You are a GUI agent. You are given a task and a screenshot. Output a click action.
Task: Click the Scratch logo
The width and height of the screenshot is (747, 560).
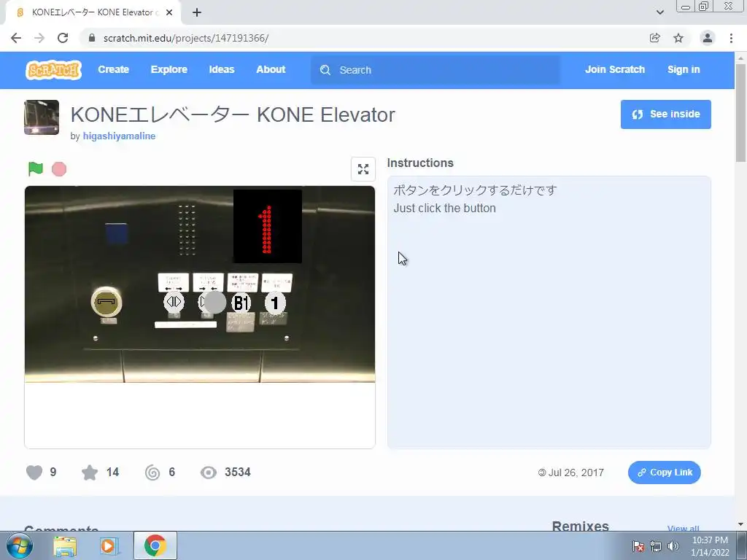point(53,70)
